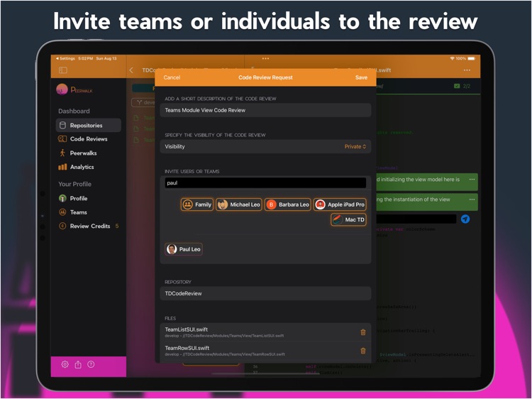Choose the Paul Leo search result
The height and width of the screenshot is (399, 532).
184,249
